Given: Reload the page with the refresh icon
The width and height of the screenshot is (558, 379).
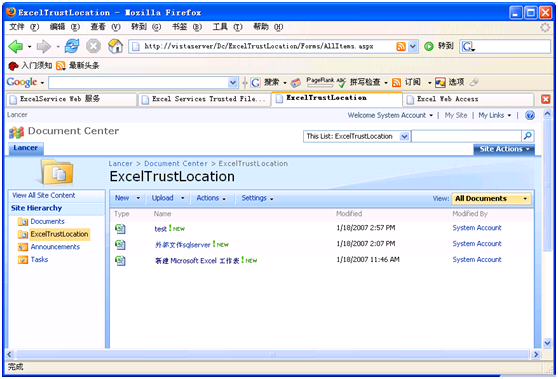Looking at the screenshot, I should pos(72,46).
